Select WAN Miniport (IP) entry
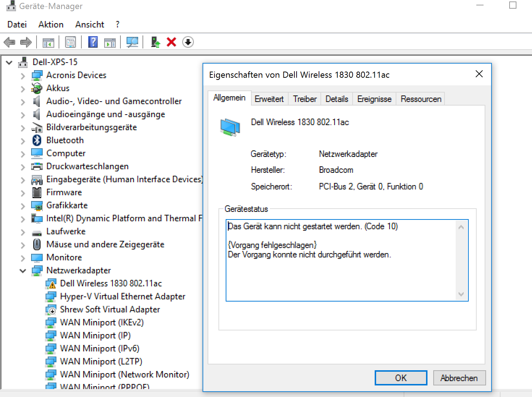Viewport: 532px width, 397px height. coord(95,336)
